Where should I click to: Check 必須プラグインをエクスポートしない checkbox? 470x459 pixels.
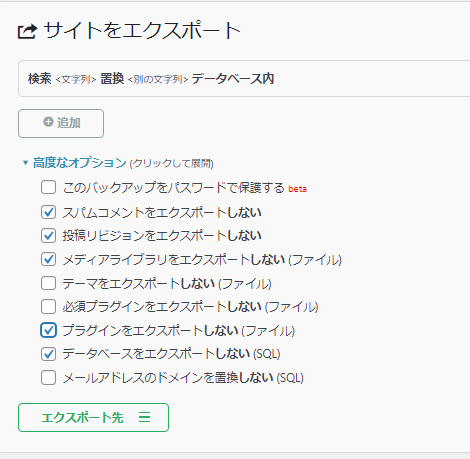pyautogui.click(x=48, y=306)
